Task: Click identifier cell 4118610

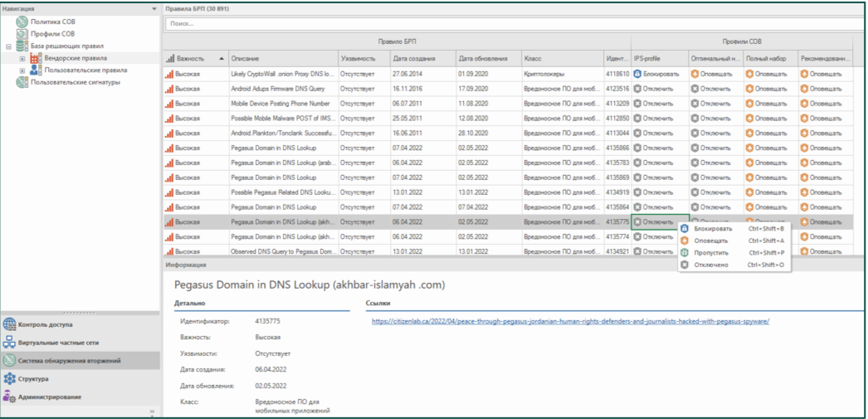Action: (x=617, y=74)
